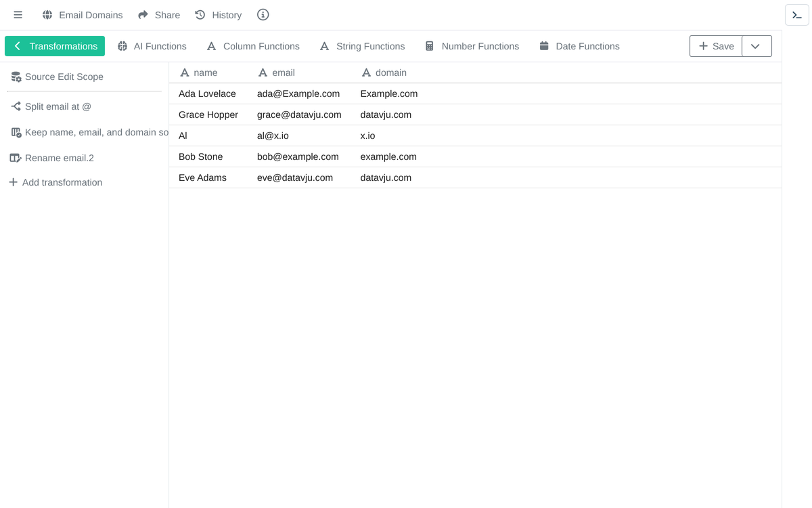Expand the Save options dropdown arrow
Viewport: 812px width, 508px height.
coord(757,46)
